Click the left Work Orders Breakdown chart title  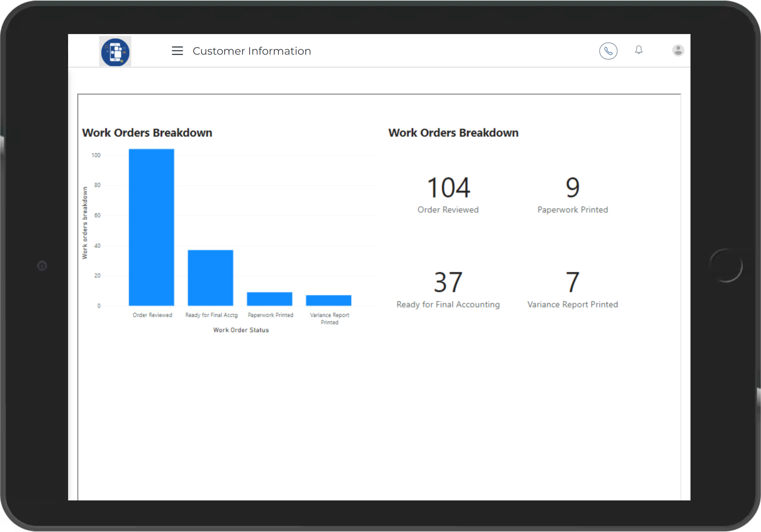click(147, 133)
